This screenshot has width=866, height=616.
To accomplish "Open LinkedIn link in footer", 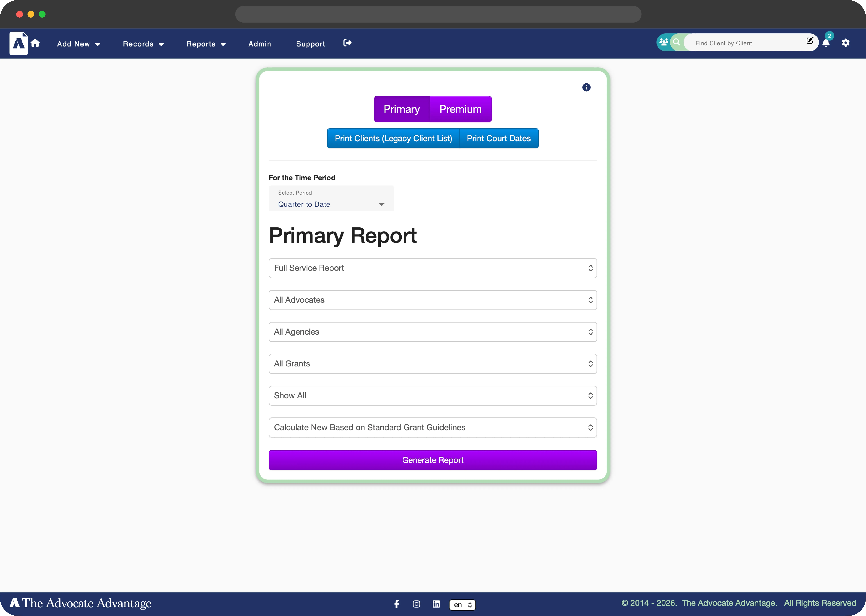I will (436, 604).
